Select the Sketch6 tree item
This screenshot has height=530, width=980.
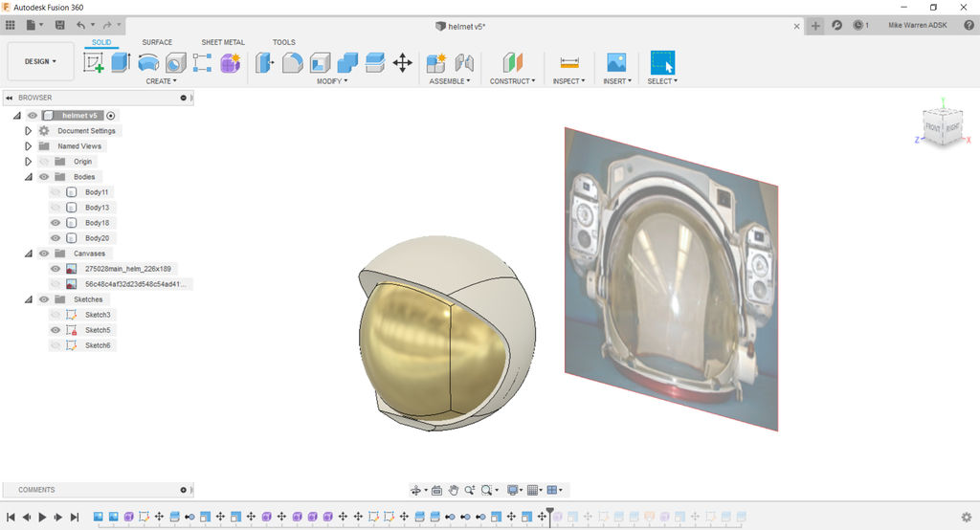(x=98, y=345)
